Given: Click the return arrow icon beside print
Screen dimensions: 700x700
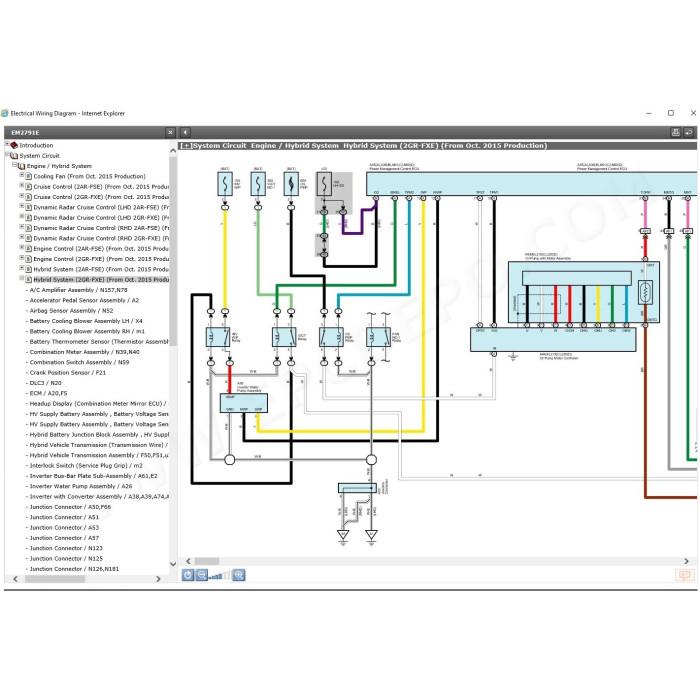Looking at the screenshot, I should pos(688,132).
